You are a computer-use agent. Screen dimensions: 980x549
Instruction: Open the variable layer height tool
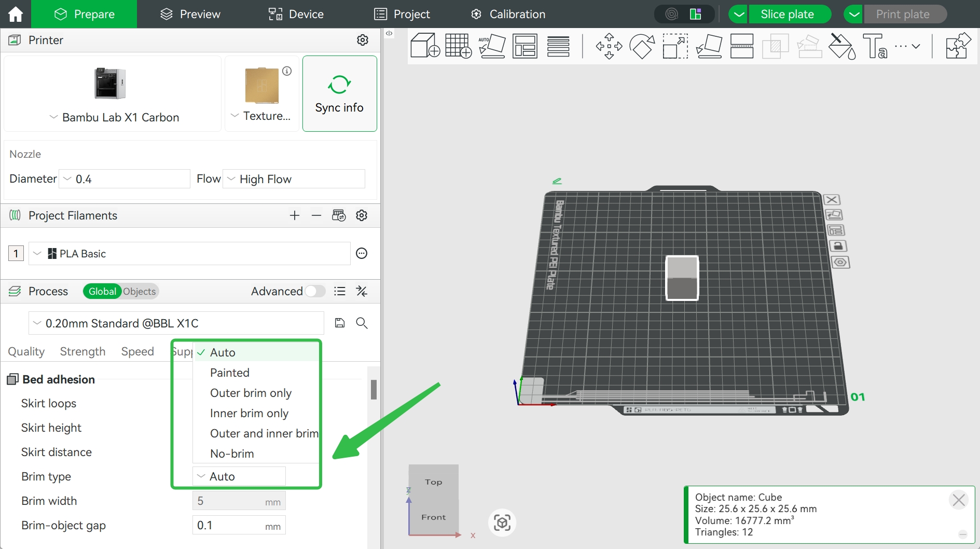[x=558, y=46]
